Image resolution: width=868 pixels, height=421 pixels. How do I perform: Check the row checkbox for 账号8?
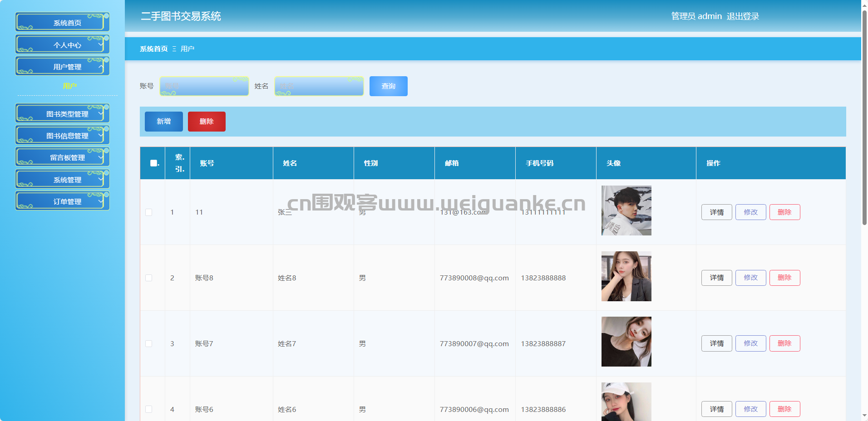[x=148, y=278]
